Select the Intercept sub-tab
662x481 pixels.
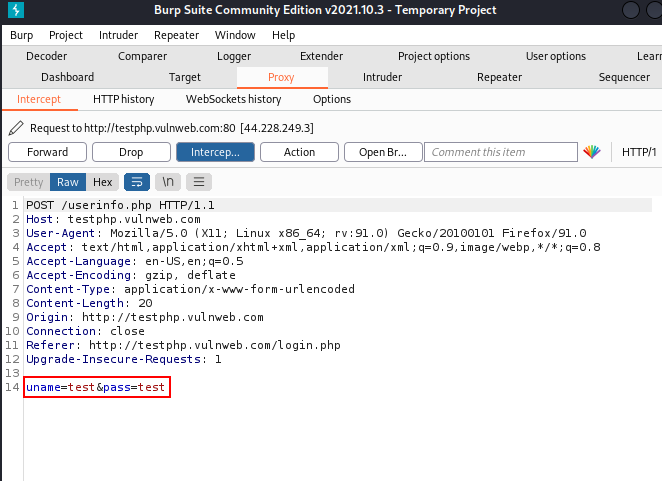[39, 99]
